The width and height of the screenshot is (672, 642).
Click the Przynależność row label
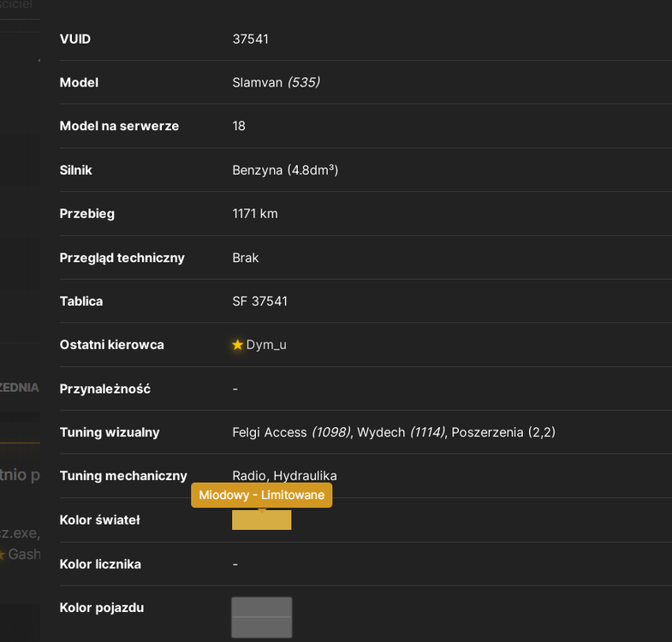(104, 389)
